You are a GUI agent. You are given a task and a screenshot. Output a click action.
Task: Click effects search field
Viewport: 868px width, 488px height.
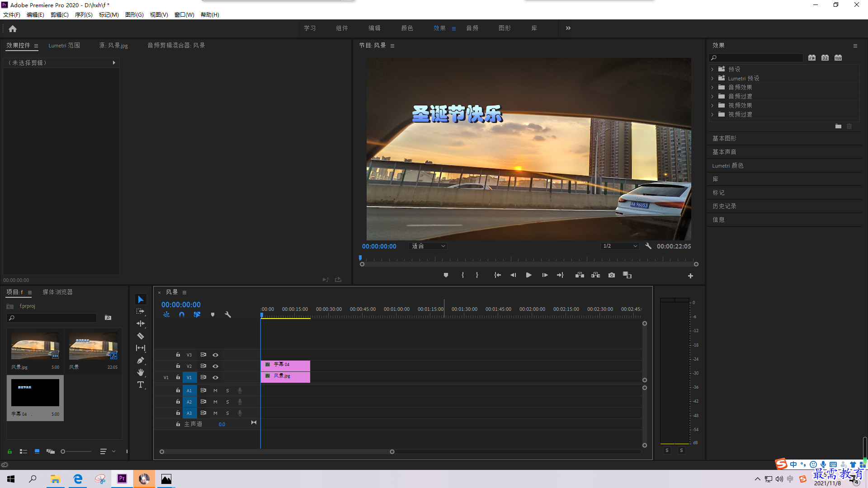(x=756, y=57)
